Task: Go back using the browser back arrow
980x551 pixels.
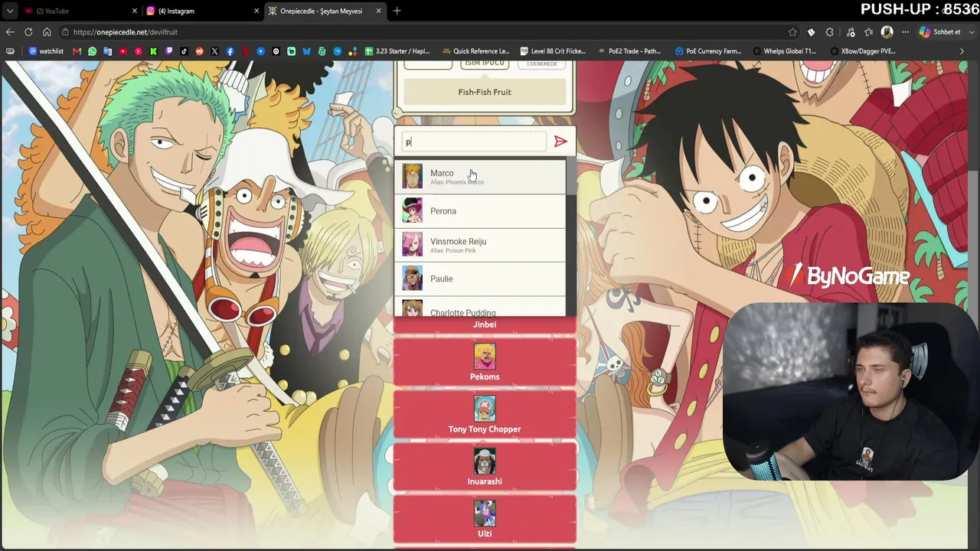Action: 10,32
